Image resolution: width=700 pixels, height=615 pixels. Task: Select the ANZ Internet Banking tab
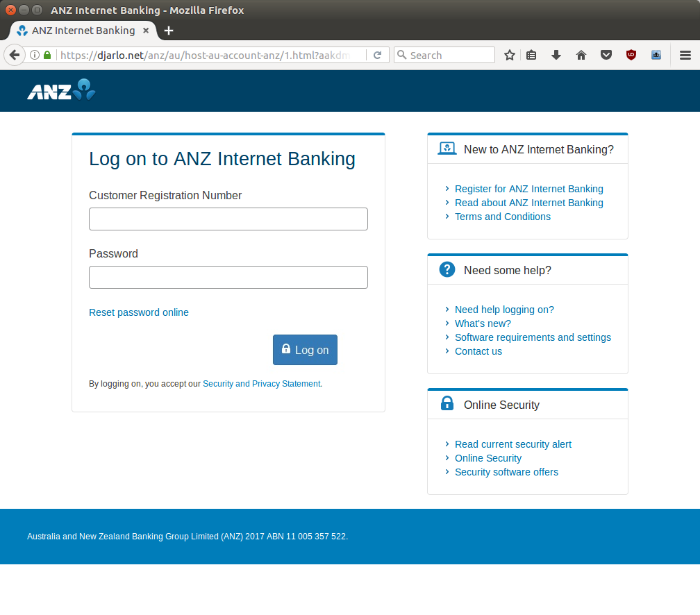tap(83, 31)
